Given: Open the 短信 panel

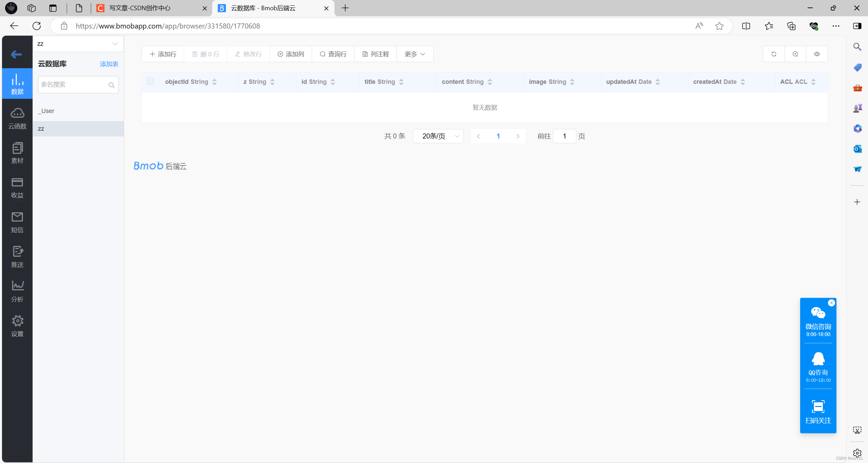Looking at the screenshot, I should pyautogui.click(x=17, y=222).
